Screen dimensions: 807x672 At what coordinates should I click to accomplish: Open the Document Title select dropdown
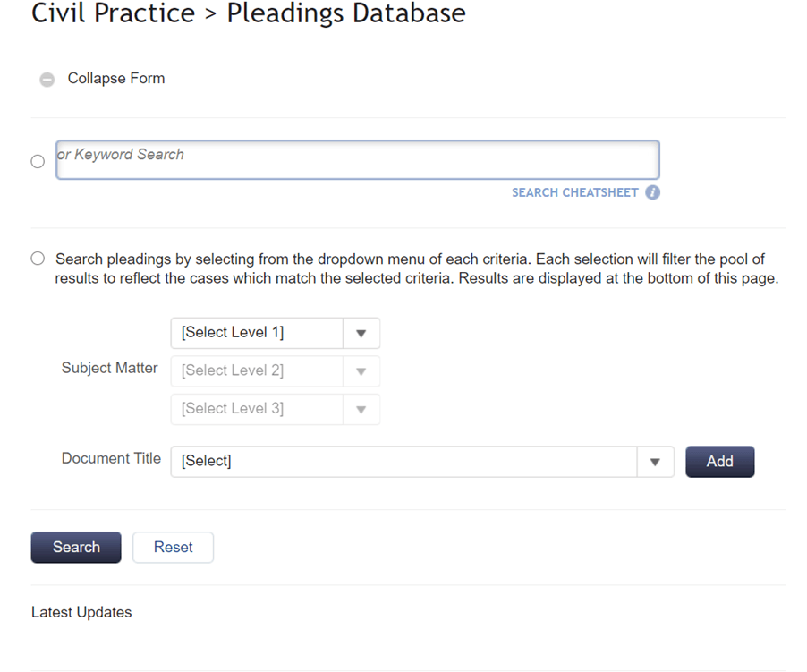tap(422, 462)
